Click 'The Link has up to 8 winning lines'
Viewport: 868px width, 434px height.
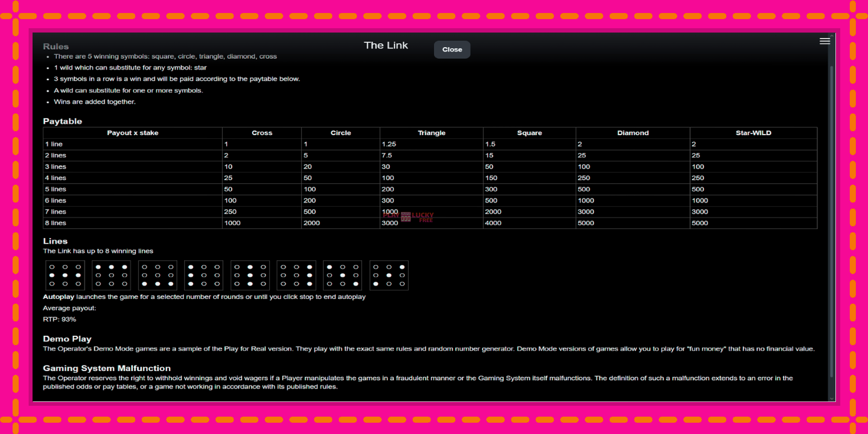click(x=98, y=251)
